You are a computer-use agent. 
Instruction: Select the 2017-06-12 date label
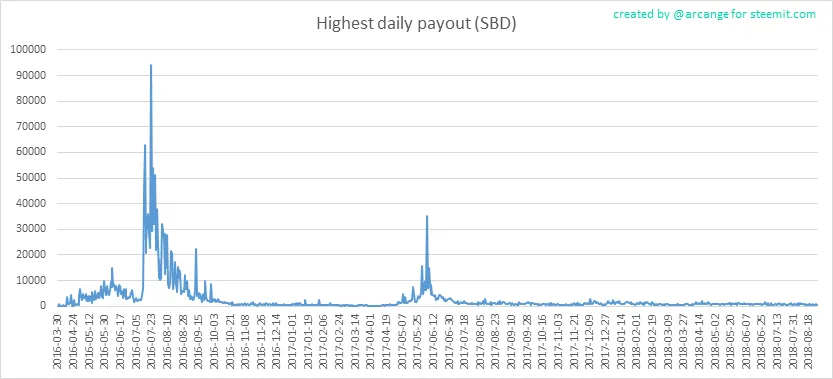tap(434, 341)
